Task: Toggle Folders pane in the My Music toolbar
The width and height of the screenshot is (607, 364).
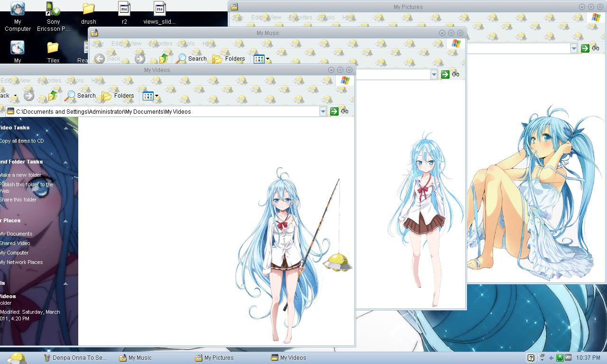Action: pyautogui.click(x=229, y=59)
